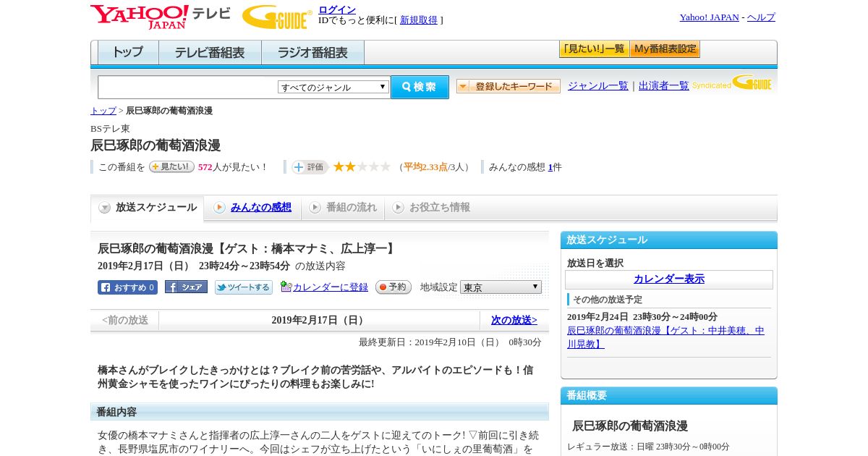
Task: Click the arrow icon beside 番組の流れ
Action: [x=315, y=208]
